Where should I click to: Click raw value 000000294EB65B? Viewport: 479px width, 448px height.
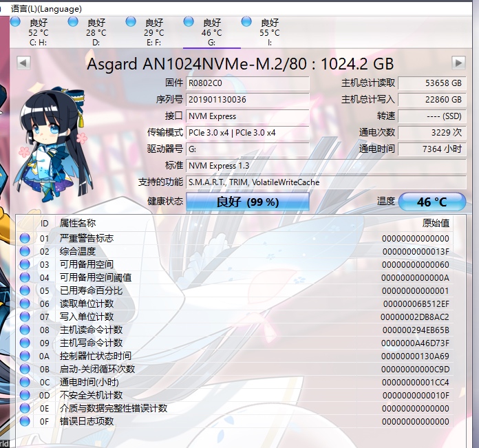pyautogui.click(x=416, y=330)
